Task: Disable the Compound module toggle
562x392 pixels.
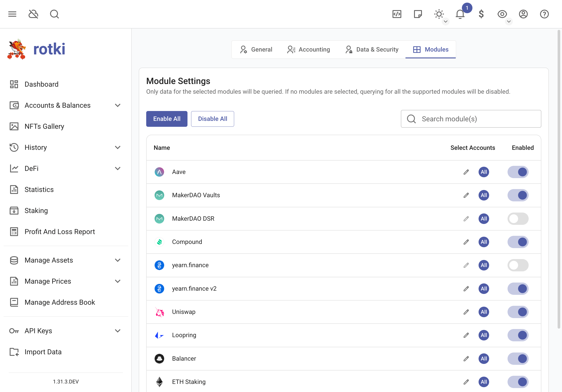Action: tap(518, 242)
